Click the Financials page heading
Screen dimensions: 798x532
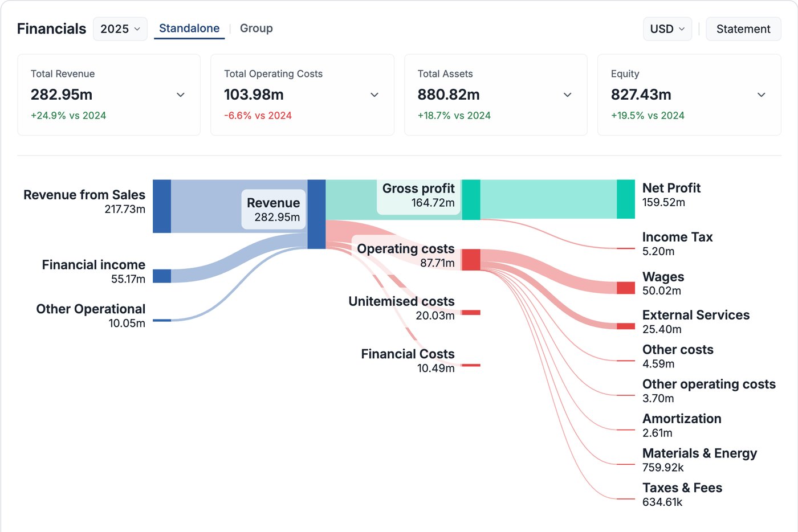[x=51, y=28]
